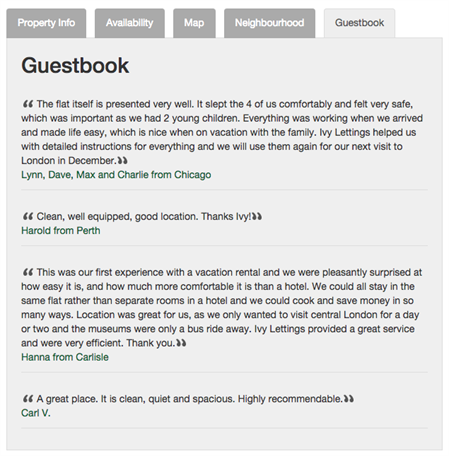Switch to the Availability tab
The image size is (449, 456).
[130, 23]
